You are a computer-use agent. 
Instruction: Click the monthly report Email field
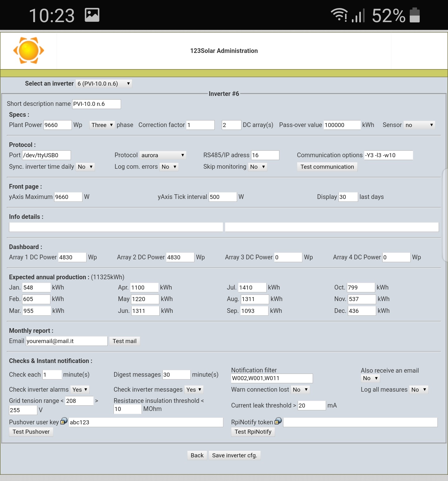coord(67,341)
